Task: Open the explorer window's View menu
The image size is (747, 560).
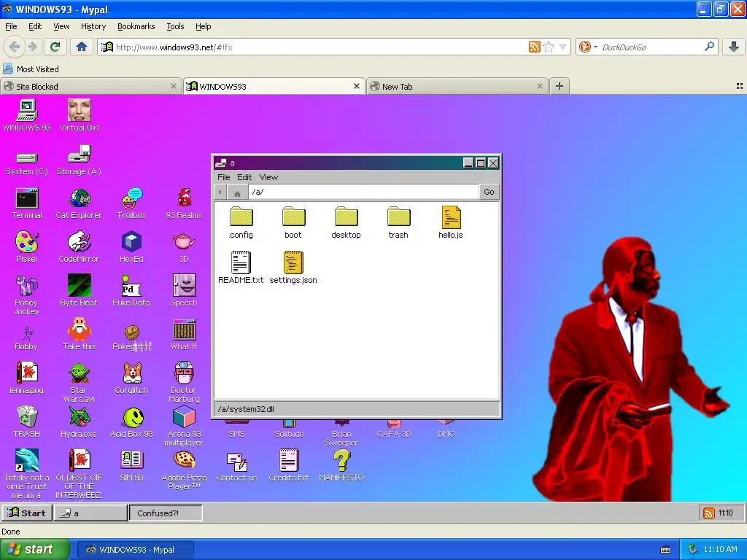Action: tap(268, 177)
